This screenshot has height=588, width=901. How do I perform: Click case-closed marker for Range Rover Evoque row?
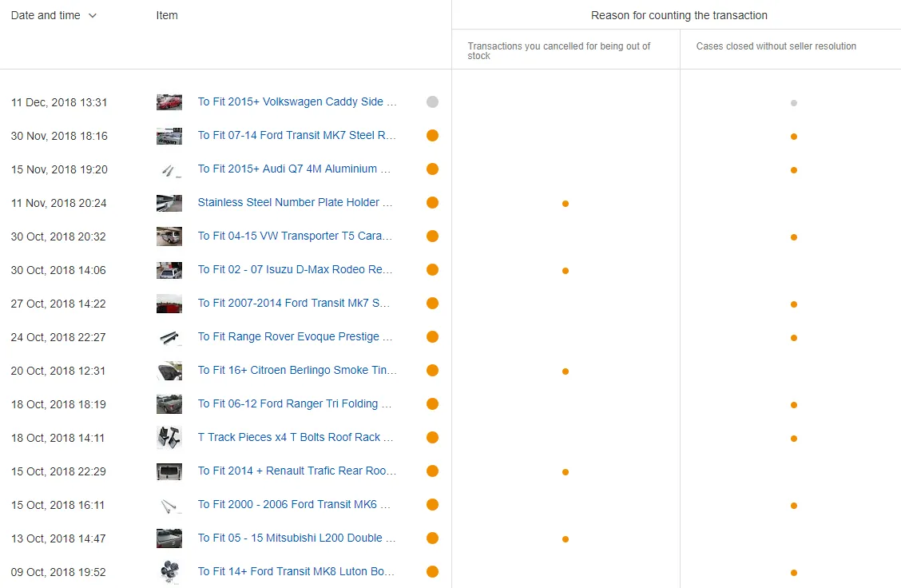[793, 338]
